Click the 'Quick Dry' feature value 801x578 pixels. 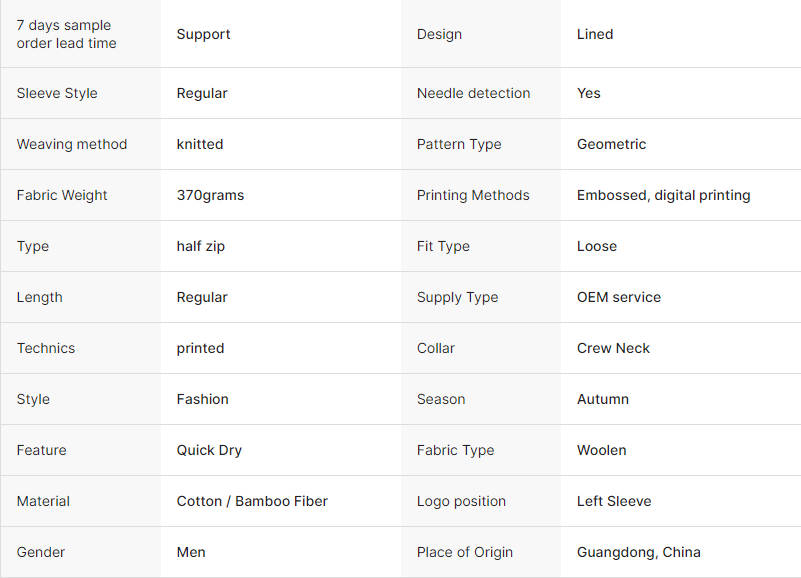point(209,450)
